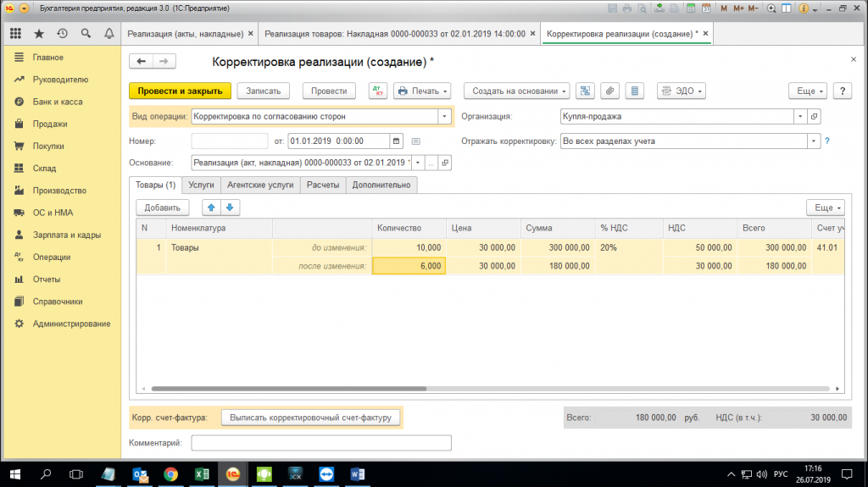Move row up with blue arrow
The image size is (868, 487).
[212, 208]
